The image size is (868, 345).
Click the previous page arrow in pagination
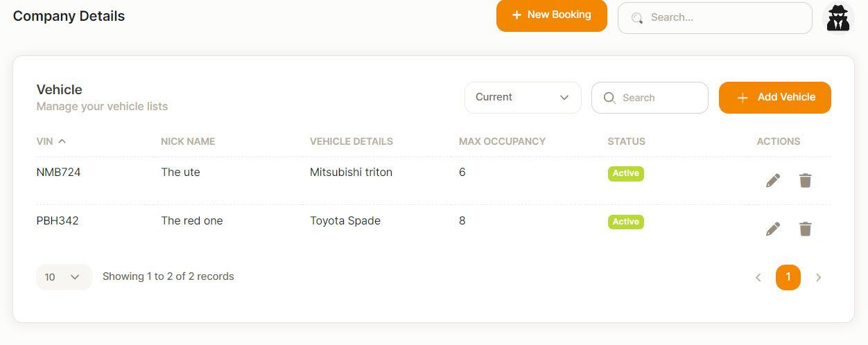(758, 277)
